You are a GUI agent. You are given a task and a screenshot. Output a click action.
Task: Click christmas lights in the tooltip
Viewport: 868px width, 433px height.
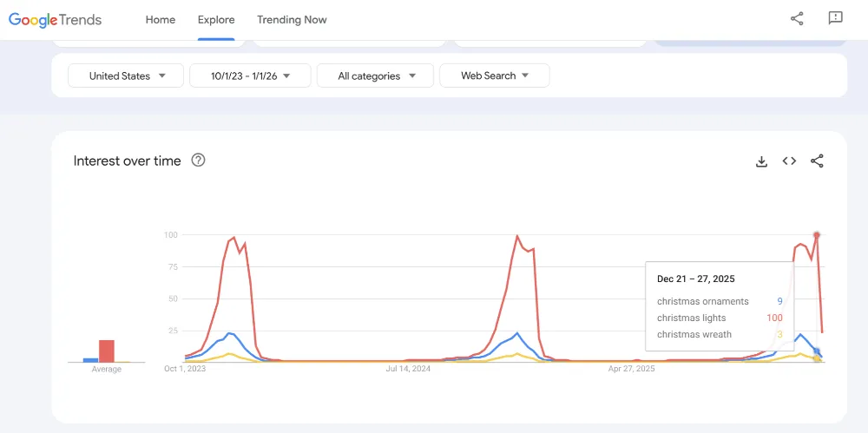tap(692, 318)
